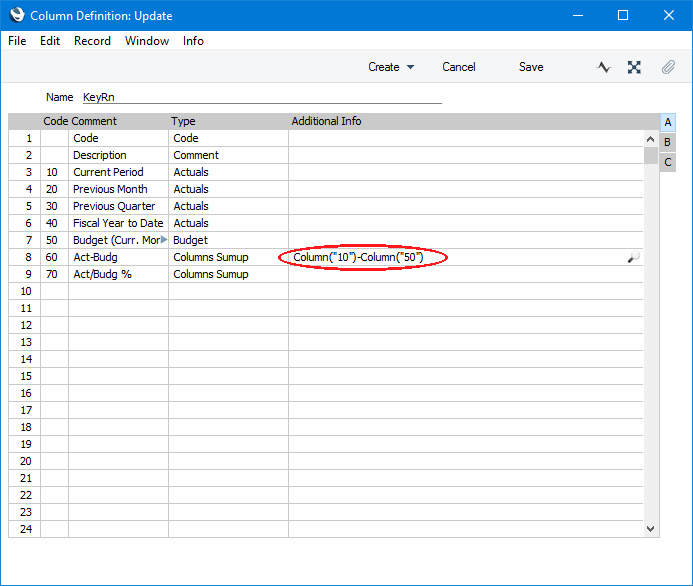Click the Save button

[531, 67]
